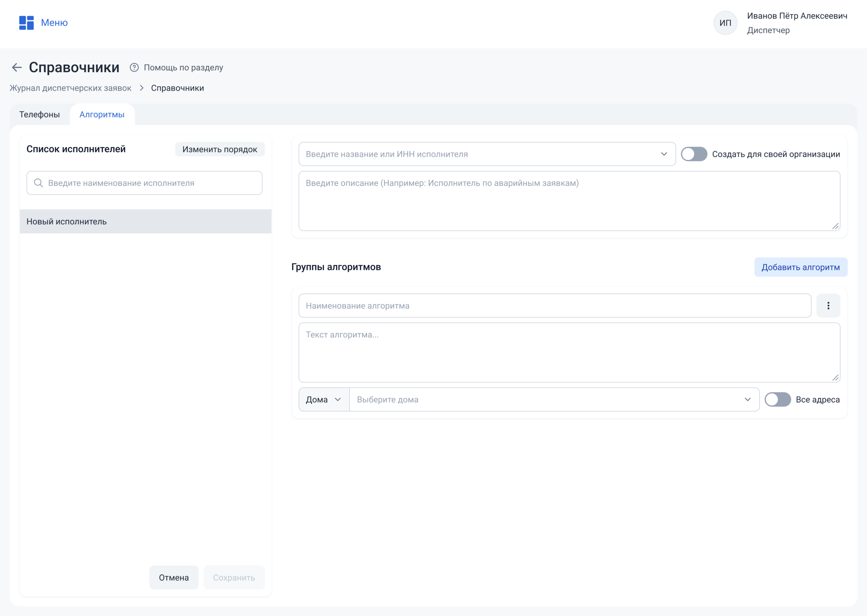Expand the executor name or ИНН dropdown
Viewport: 867px width, 616px height.
(x=663, y=154)
